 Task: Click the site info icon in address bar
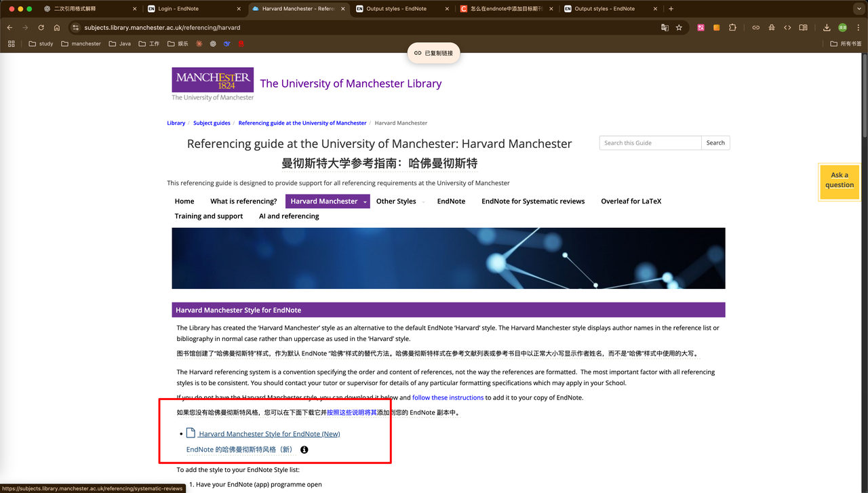(x=75, y=28)
